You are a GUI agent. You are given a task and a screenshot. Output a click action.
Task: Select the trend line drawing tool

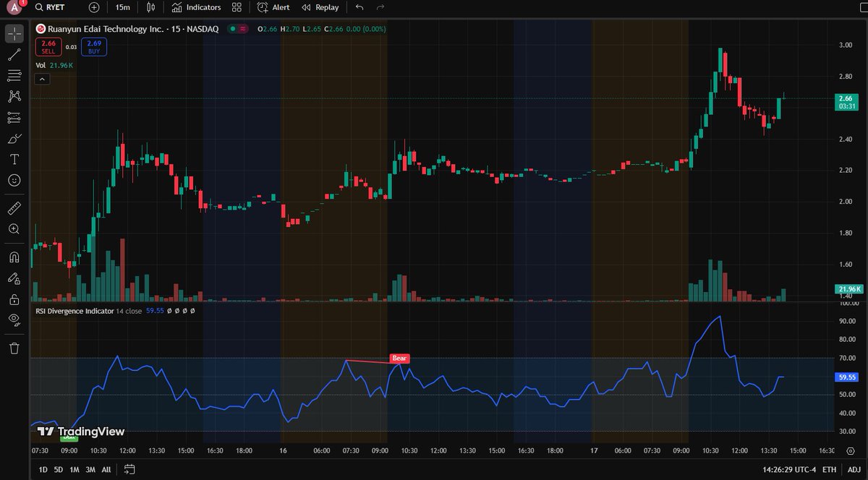(14, 54)
